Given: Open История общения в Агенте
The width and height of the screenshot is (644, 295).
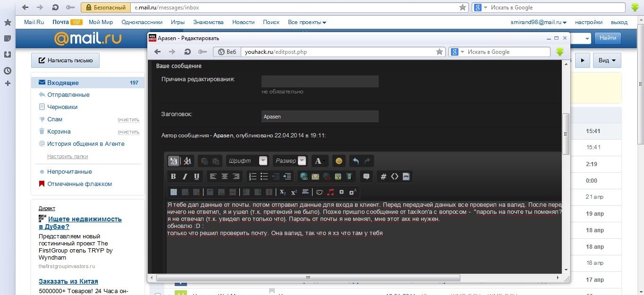Looking at the screenshot, I should [85, 144].
